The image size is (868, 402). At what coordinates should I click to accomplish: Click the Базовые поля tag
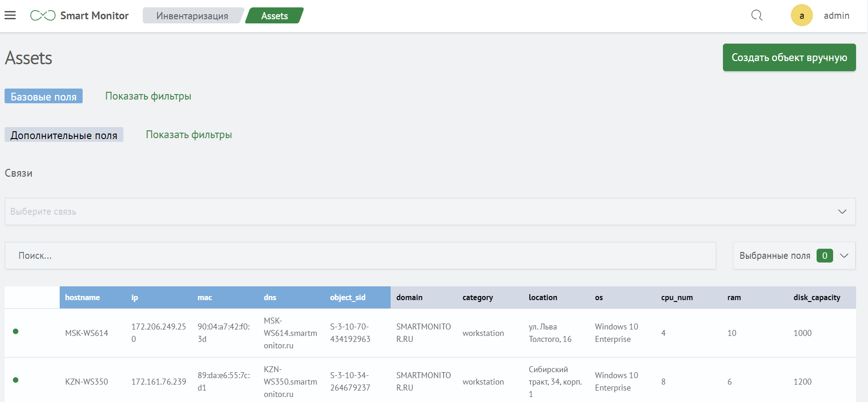click(x=44, y=96)
